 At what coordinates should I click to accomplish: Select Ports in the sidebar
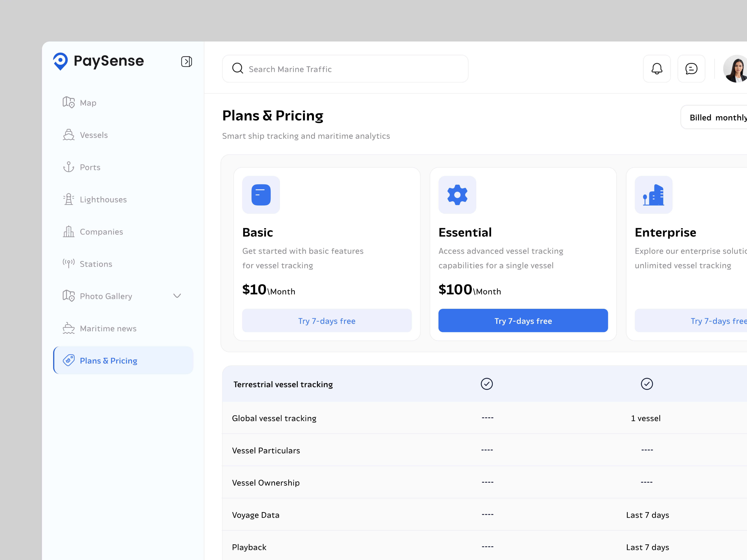[x=123, y=167]
